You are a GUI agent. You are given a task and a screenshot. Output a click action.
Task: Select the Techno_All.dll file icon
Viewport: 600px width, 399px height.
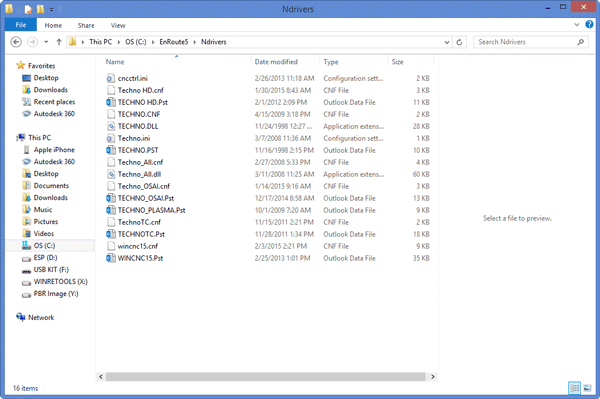[111, 174]
